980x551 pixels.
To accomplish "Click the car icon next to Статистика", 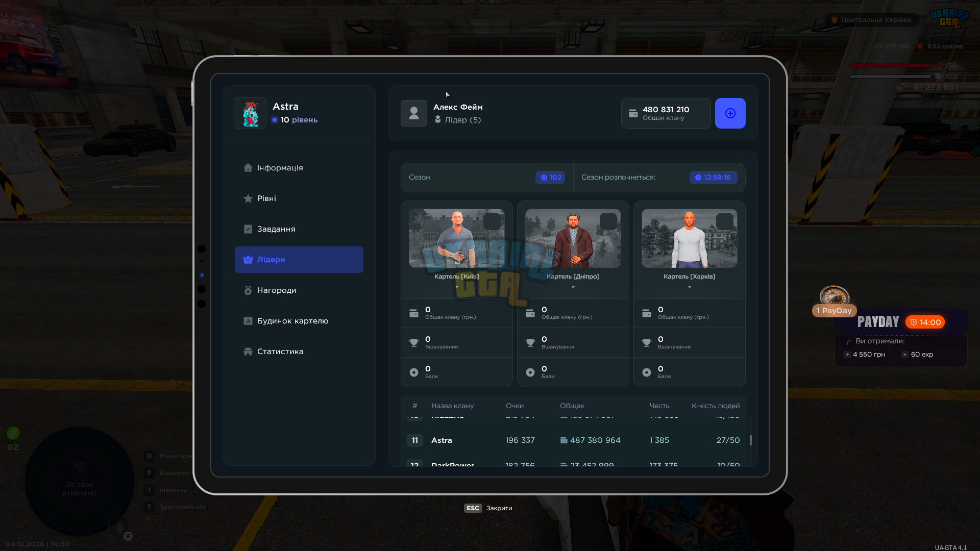I will pos(248,352).
